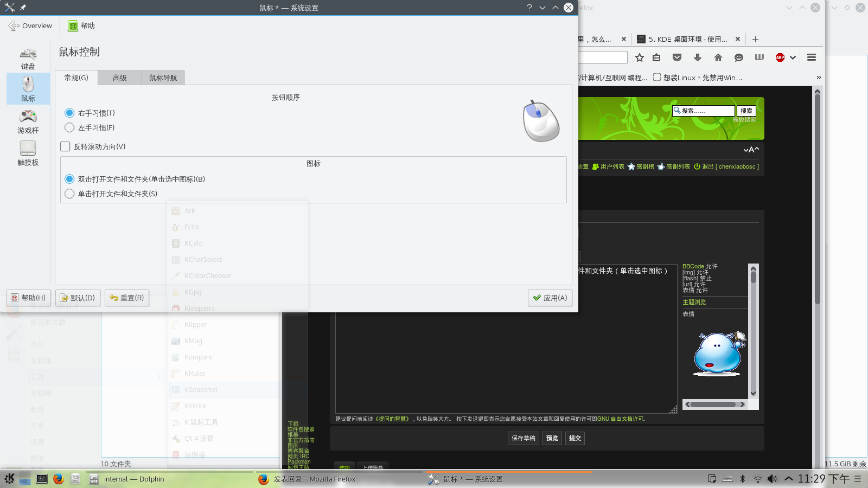Switch to the 鼠标导航 tab
Viewport: 868px width, 488px height.
(x=163, y=78)
